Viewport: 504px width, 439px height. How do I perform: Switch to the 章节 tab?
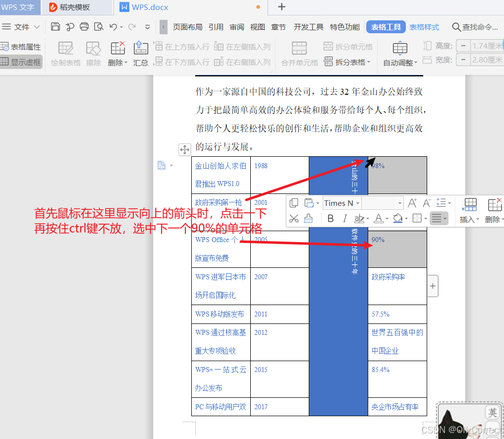[279, 27]
